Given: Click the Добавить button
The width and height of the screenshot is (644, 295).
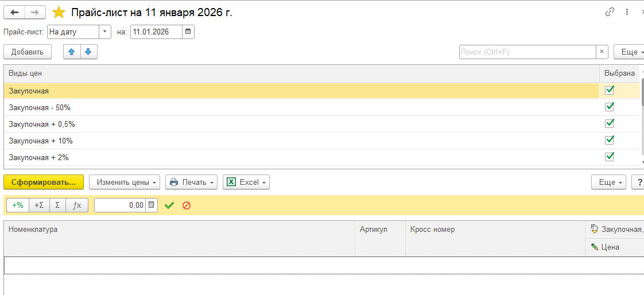Looking at the screenshot, I should [x=28, y=52].
